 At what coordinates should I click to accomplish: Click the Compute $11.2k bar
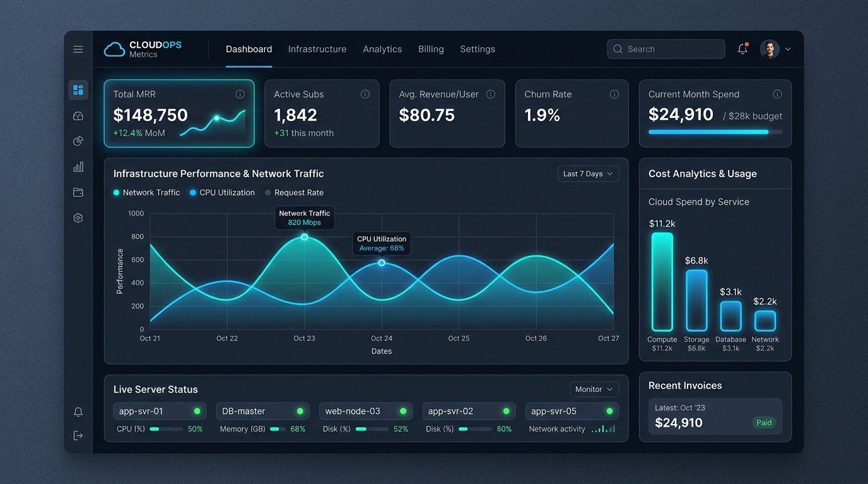coord(662,282)
